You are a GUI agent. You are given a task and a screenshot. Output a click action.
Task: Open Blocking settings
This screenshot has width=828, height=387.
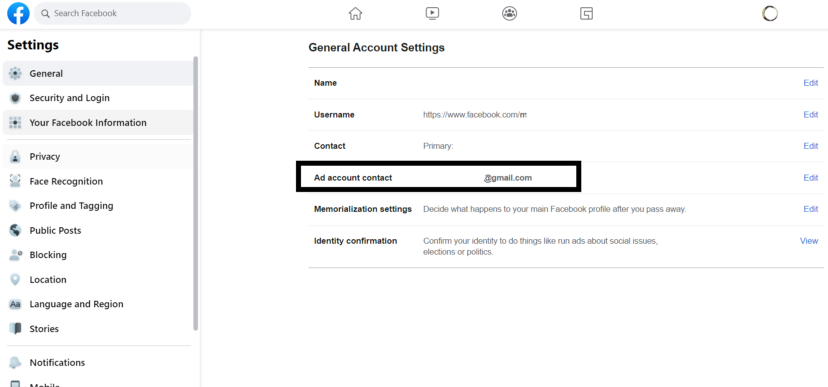(x=98, y=254)
